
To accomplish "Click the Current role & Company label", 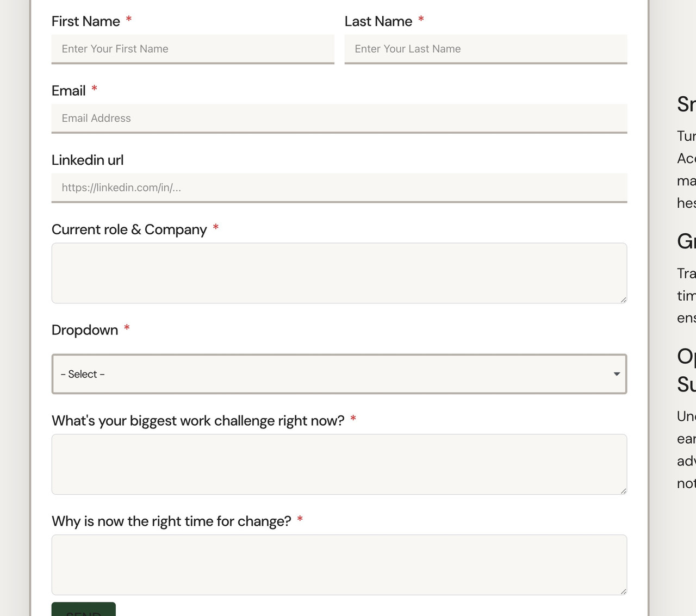I will [x=129, y=229].
